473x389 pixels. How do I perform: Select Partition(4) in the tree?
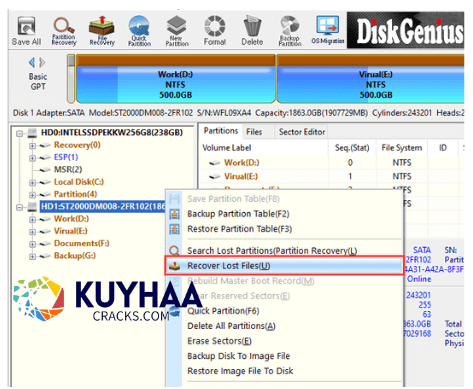pyautogui.click(x=75, y=194)
